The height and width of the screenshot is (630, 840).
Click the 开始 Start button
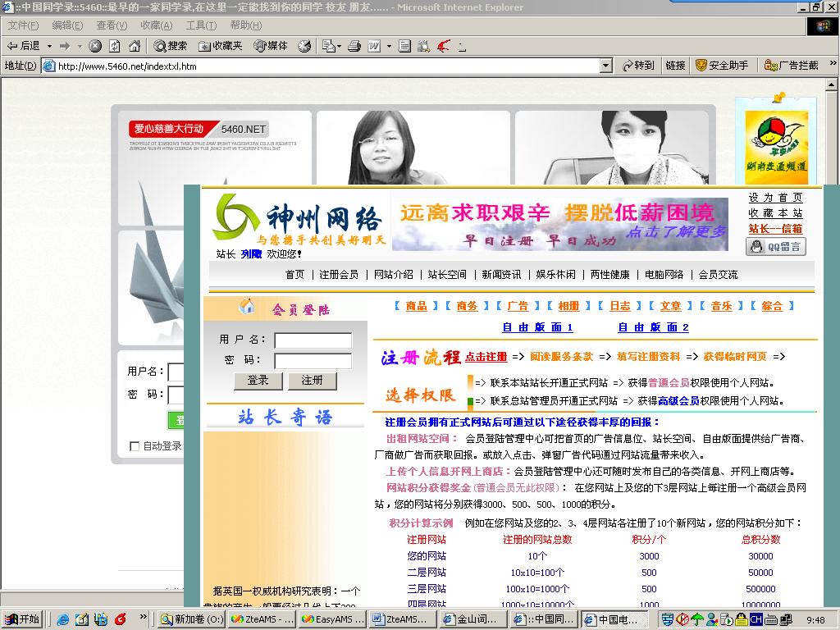22,620
